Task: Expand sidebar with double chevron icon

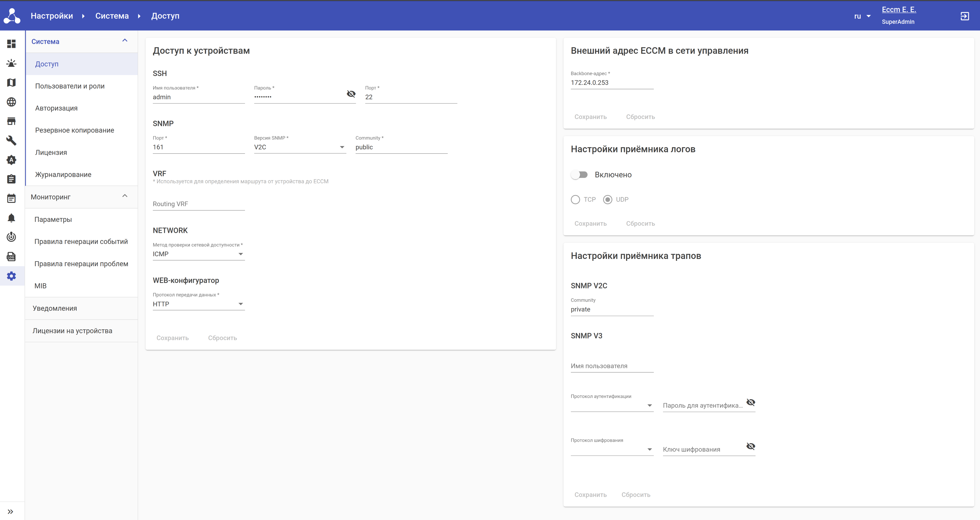Action: tap(11, 512)
